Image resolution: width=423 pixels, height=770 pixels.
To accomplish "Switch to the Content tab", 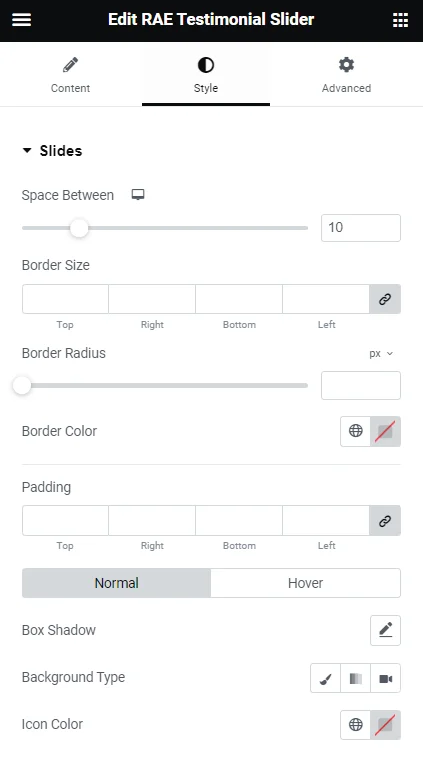I will click(70, 75).
